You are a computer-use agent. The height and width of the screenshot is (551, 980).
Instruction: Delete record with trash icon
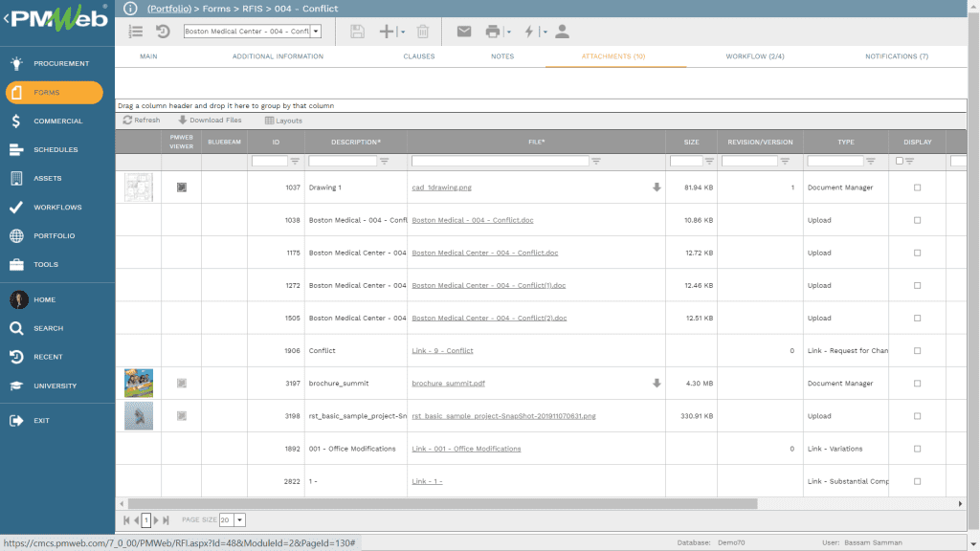coord(422,32)
